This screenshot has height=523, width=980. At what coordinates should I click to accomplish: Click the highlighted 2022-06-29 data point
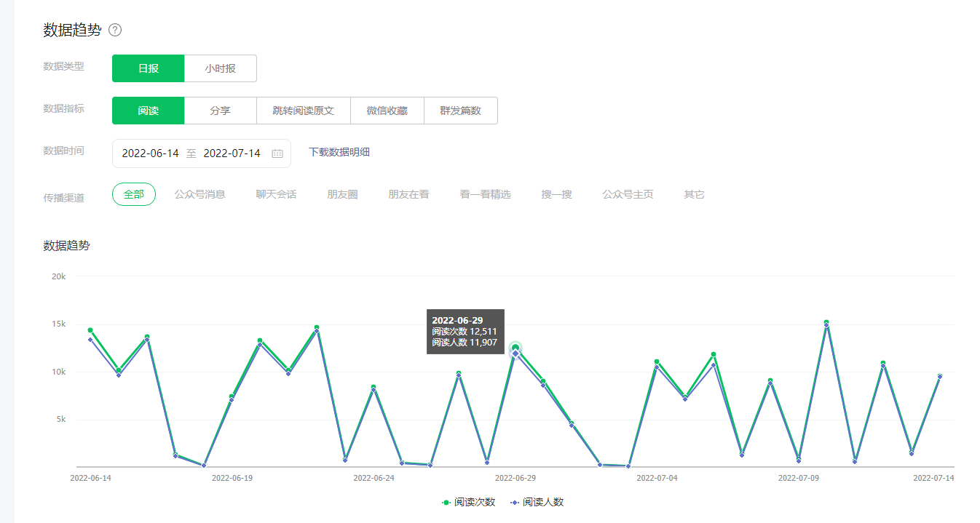click(x=515, y=349)
